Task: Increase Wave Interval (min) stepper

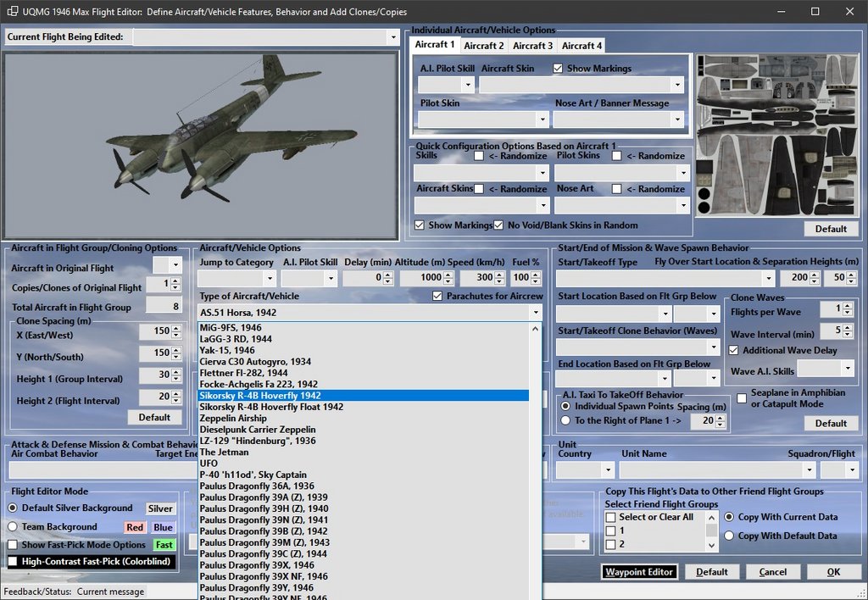Action: (x=848, y=328)
